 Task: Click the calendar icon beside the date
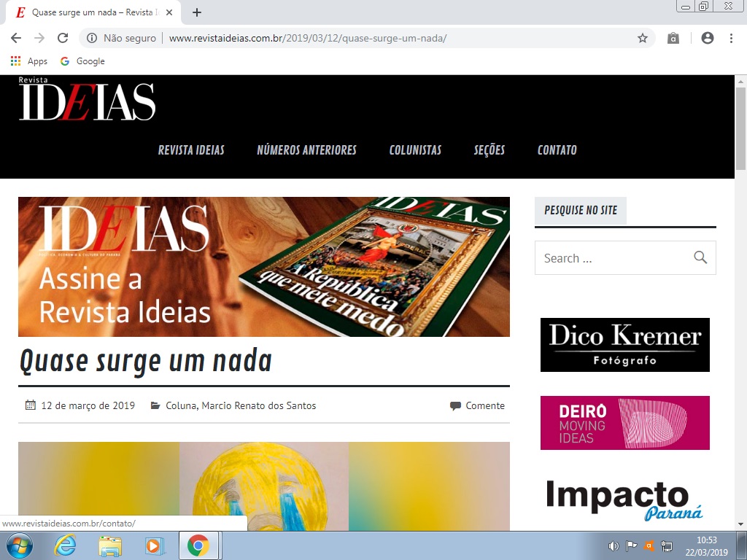click(x=31, y=405)
